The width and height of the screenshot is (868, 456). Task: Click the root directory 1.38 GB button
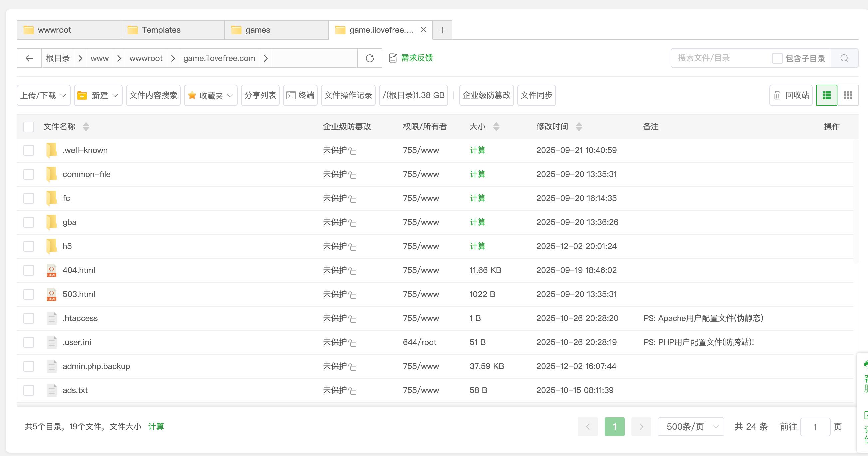pyautogui.click(x=413, y=95)
